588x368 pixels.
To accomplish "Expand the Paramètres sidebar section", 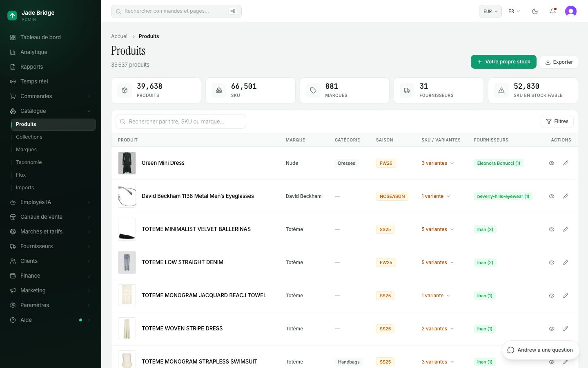I will pos(51,305).
